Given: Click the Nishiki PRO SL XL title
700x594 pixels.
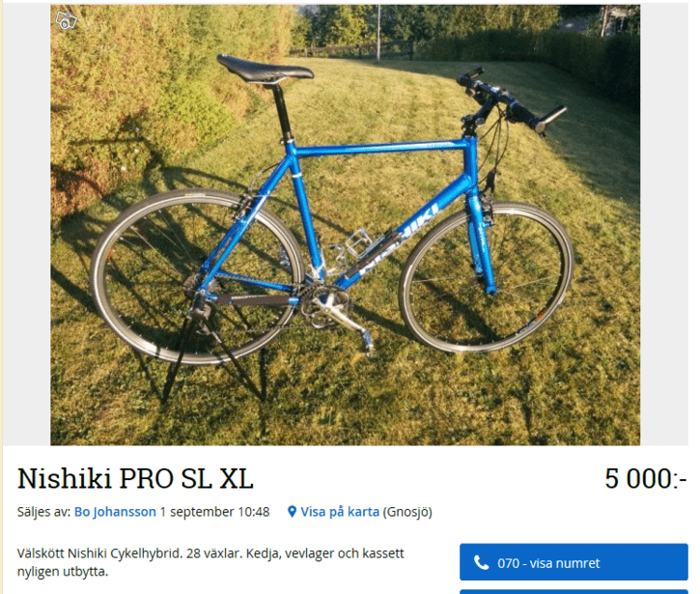Looking at the screenshot, I should [135, 478].
